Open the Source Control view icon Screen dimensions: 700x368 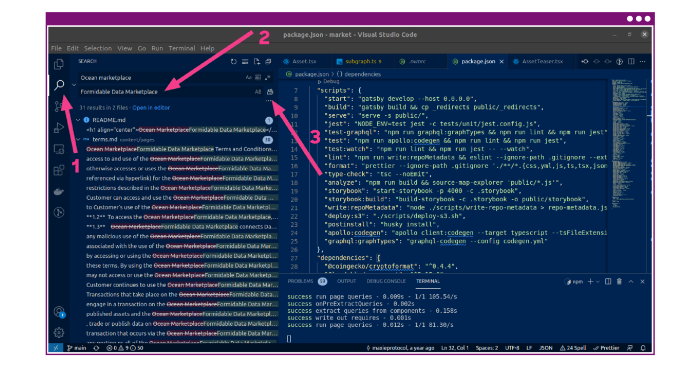click(x=58, y=106)
